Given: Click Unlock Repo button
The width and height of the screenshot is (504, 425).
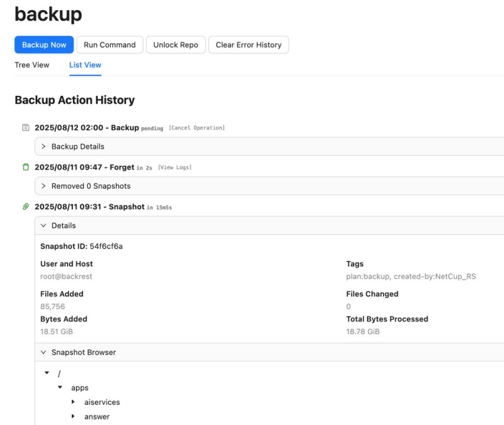Looking at the screenshot, I should click(176, 45).
